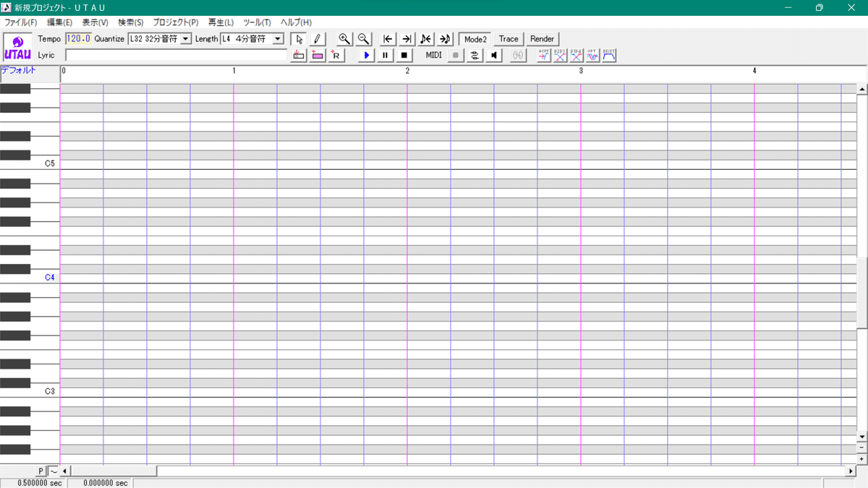The width and height of the screenshot is (868, 488).
Task: Click the horizontal scrollbar thumb
Action: [113, 471]
